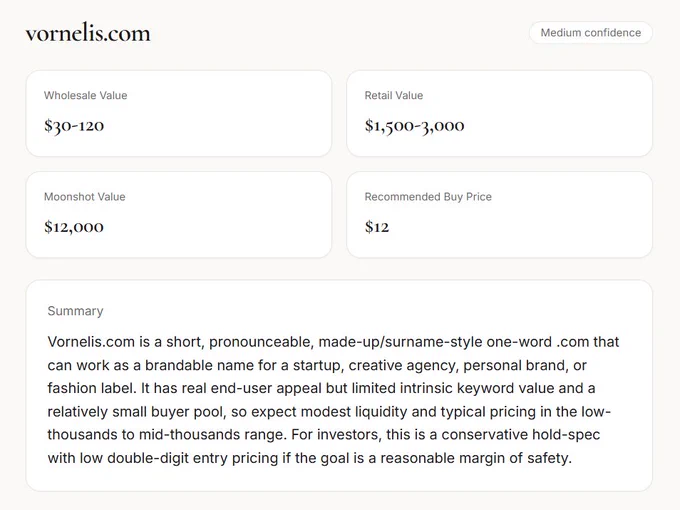This screenshot has width=680, height=510.
Task: Click the $1,500-3,000 retail amount
Action: 415,126
